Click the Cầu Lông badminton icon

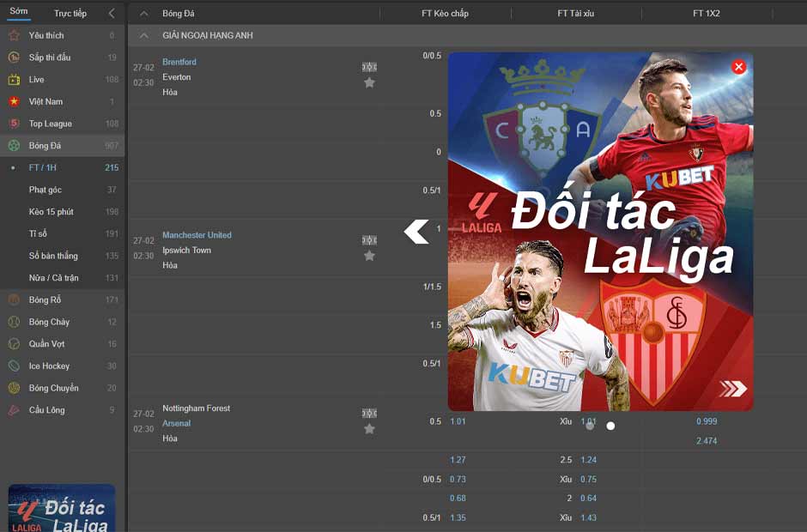pos(14,410)
